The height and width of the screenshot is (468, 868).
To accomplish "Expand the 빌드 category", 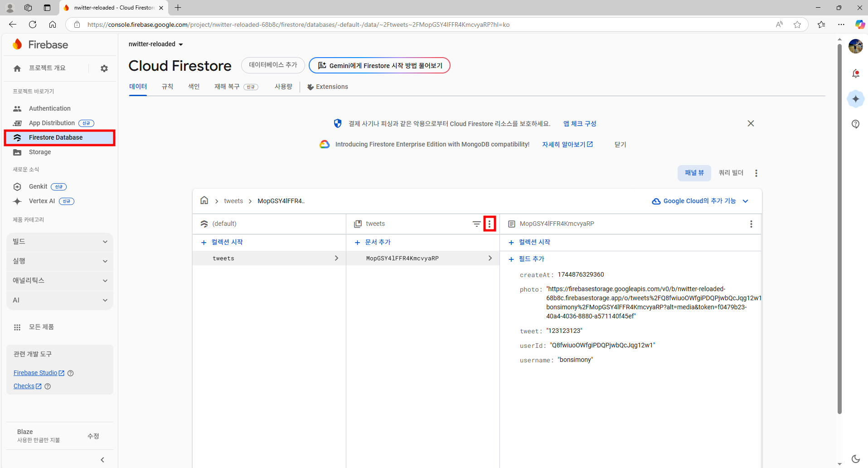I will point(60,242).
